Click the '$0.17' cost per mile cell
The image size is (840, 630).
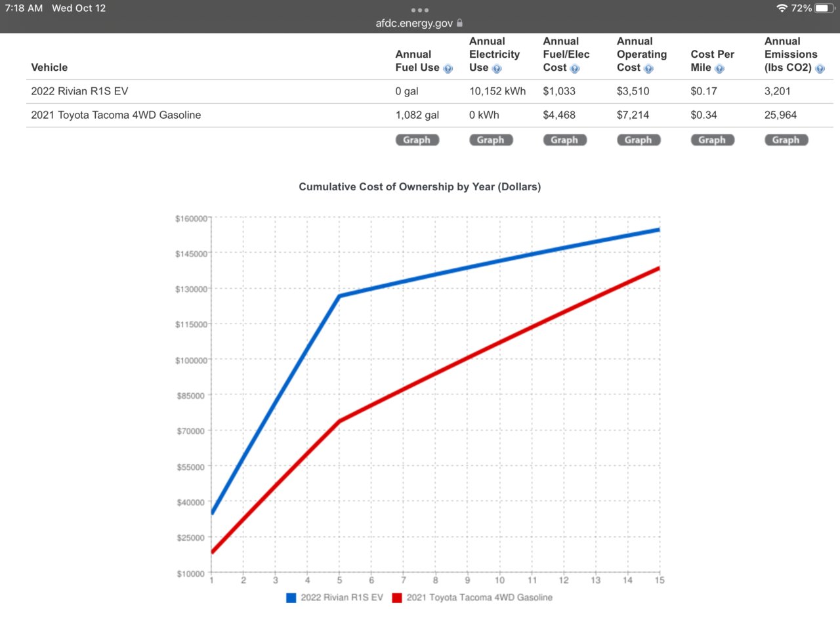[x=703, y=91]
